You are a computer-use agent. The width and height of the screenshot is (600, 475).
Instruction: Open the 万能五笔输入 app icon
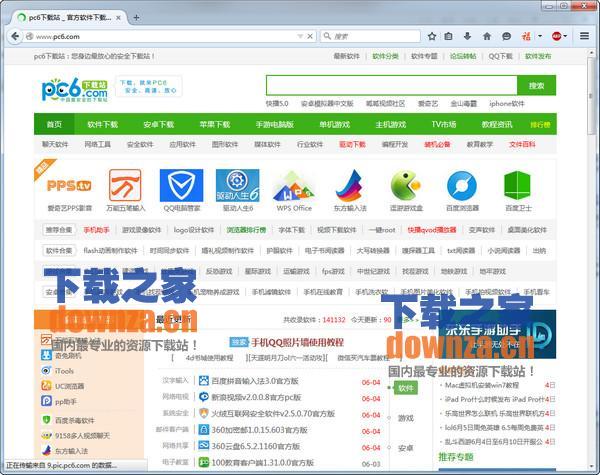click(x=125, y=185)
